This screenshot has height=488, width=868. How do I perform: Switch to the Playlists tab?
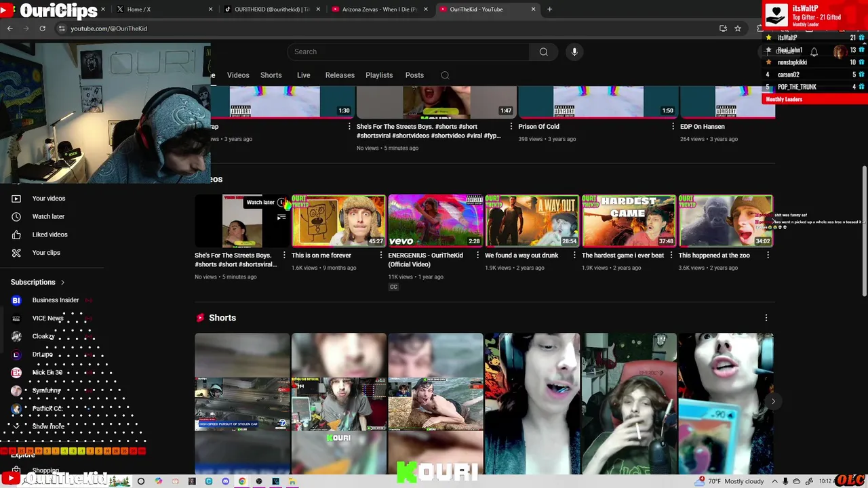379,75
